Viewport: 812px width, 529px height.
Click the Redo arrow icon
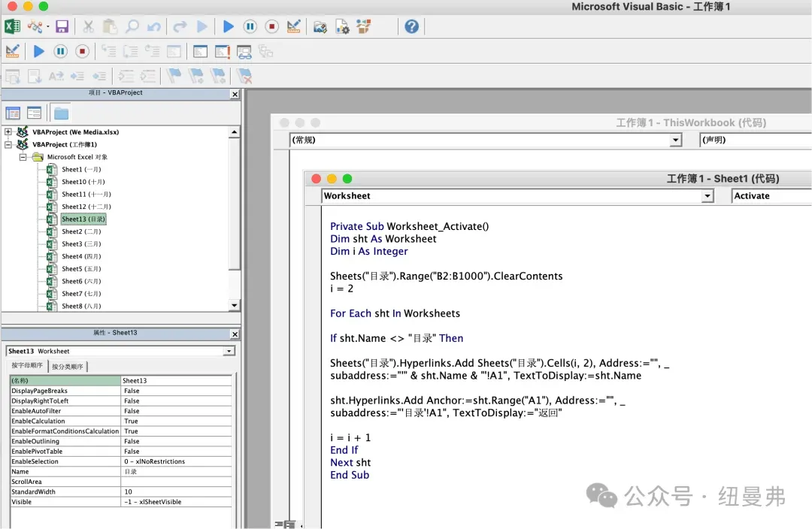click(180, 26)
